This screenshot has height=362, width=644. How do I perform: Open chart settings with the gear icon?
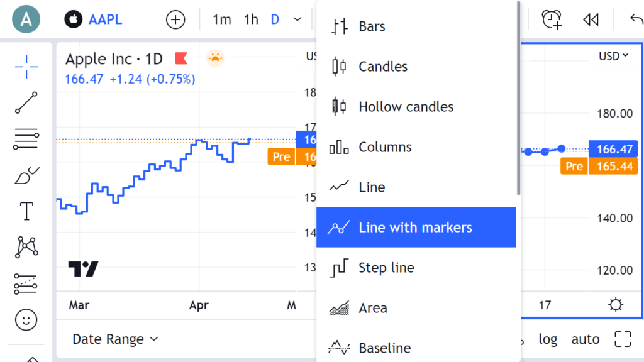coord(616,305)
